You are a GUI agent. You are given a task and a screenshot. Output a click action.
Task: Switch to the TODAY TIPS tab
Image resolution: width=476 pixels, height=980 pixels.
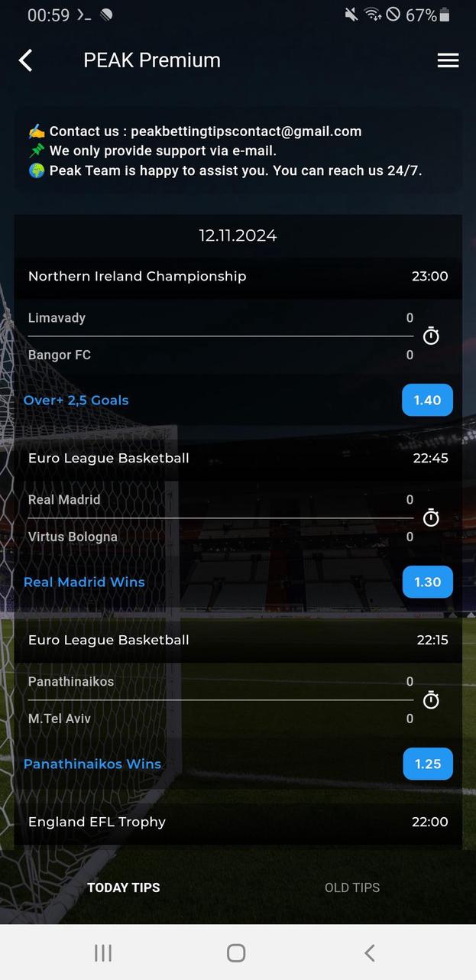(x=123, y=888)
